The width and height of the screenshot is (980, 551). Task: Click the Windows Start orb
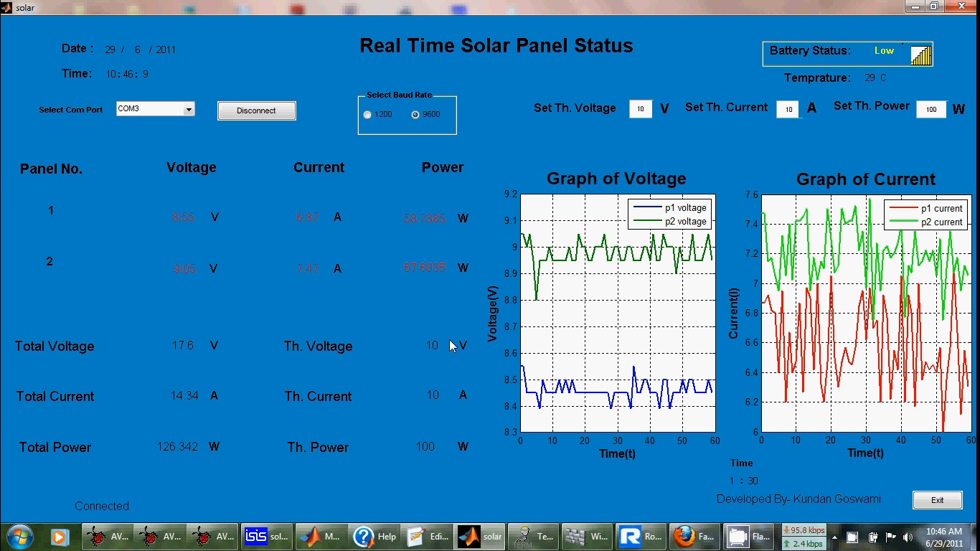pyautogui.click(x=19, y=536)
